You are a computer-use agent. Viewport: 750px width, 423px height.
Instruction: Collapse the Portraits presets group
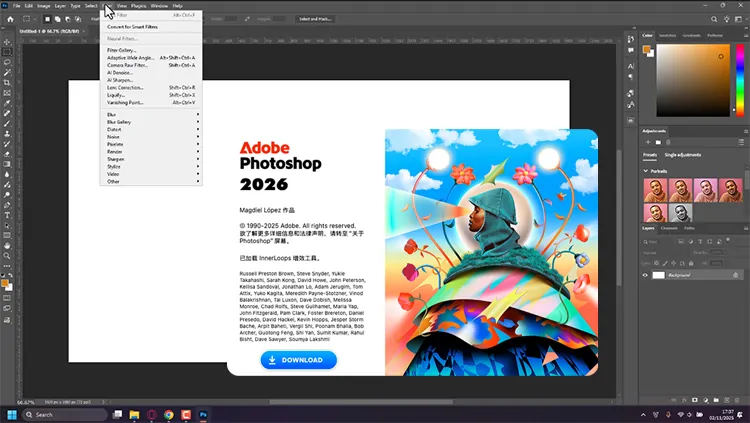tap(645, 171)
